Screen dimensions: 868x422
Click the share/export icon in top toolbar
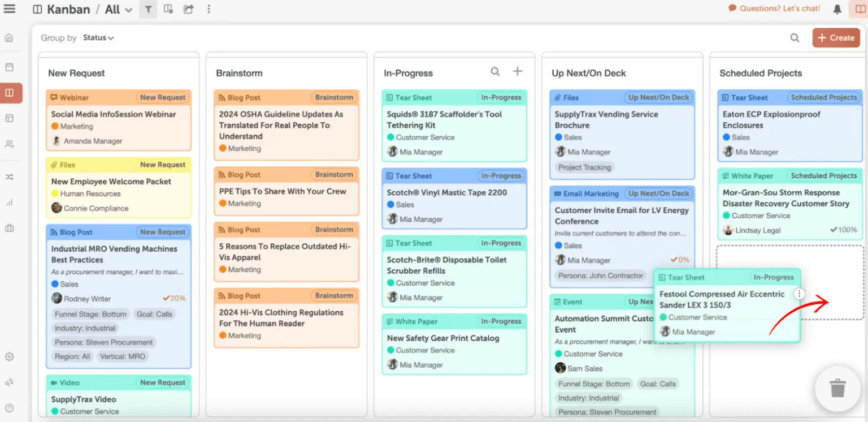(189, 9)
